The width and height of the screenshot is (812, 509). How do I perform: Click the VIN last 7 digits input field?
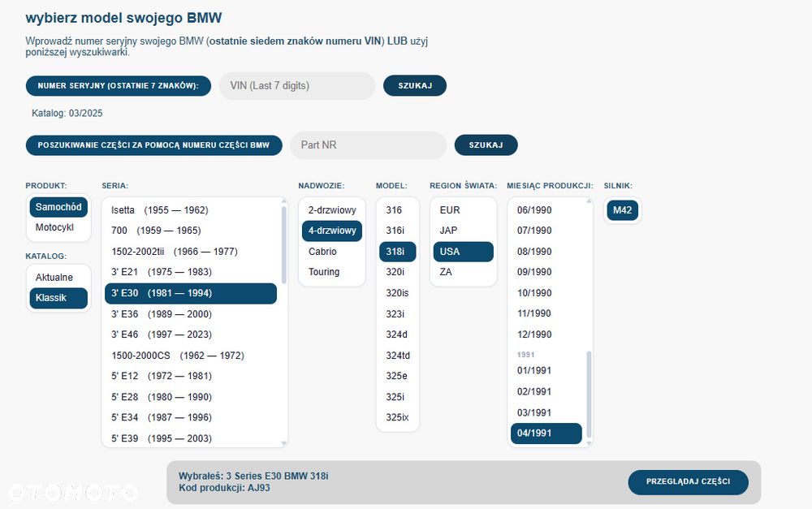[x=296, y=86]
